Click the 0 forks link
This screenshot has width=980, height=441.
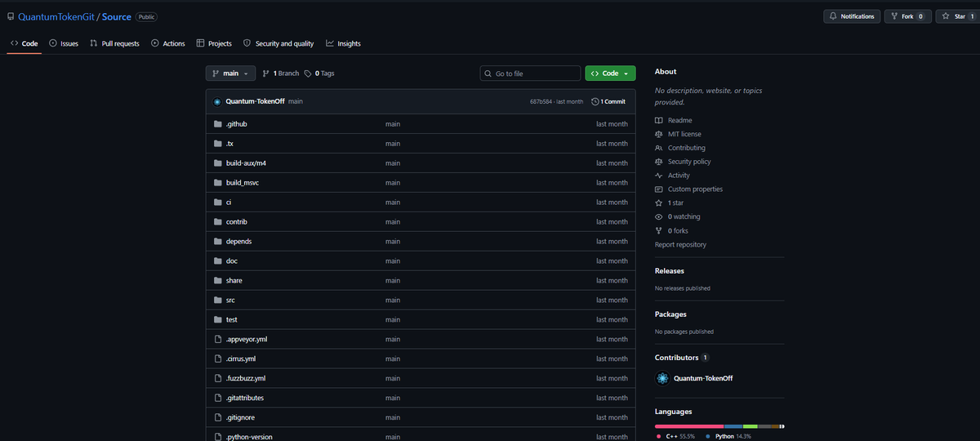(678, 231)
